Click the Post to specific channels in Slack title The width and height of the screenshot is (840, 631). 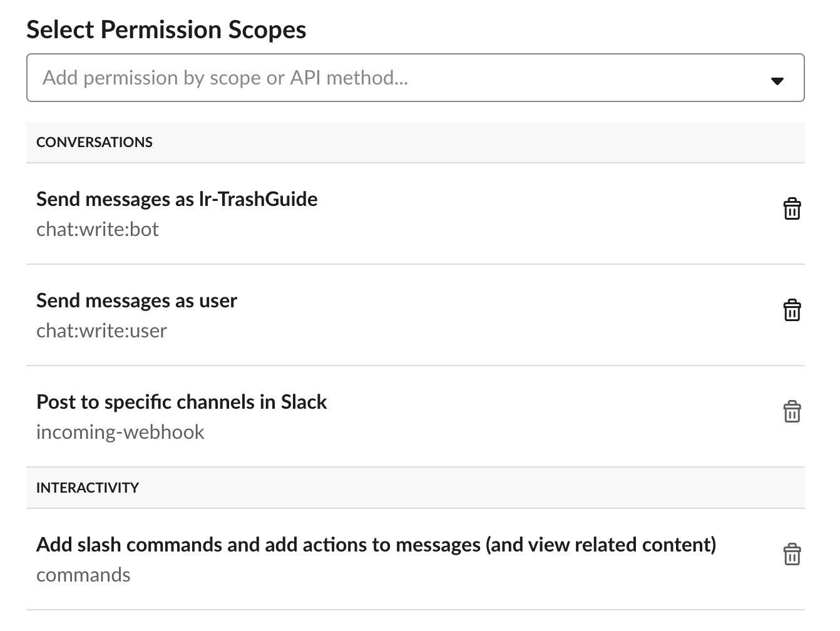(x=182, y=402)
